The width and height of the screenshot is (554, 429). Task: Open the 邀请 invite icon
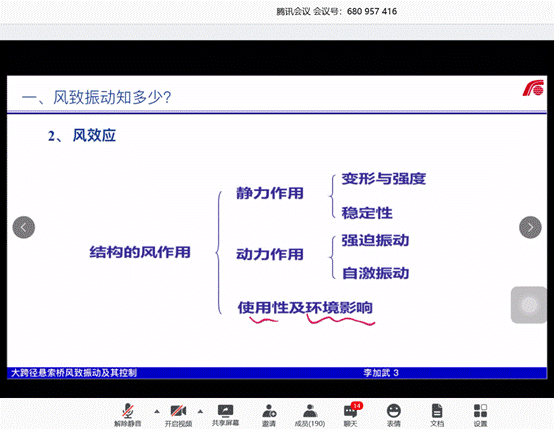tap(269, 415)
